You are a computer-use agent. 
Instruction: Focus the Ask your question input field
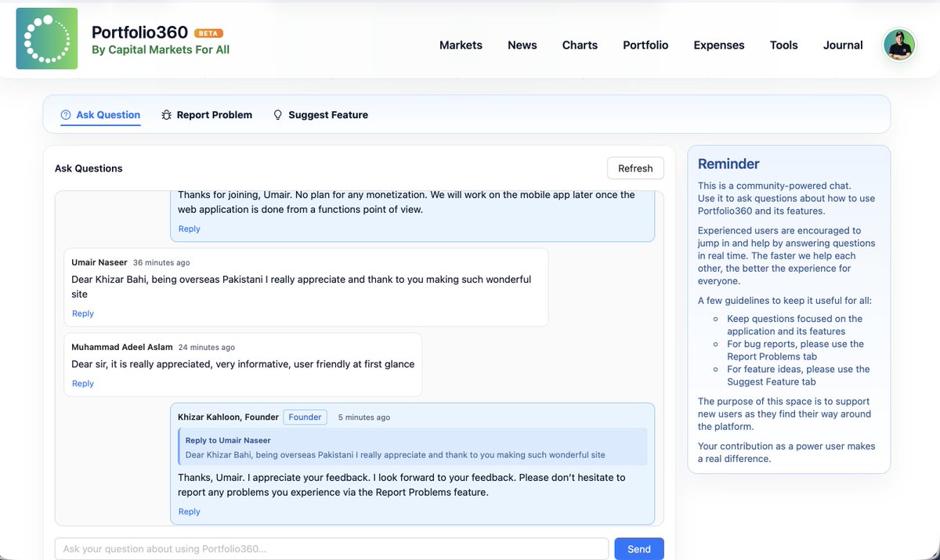point(331,549)
